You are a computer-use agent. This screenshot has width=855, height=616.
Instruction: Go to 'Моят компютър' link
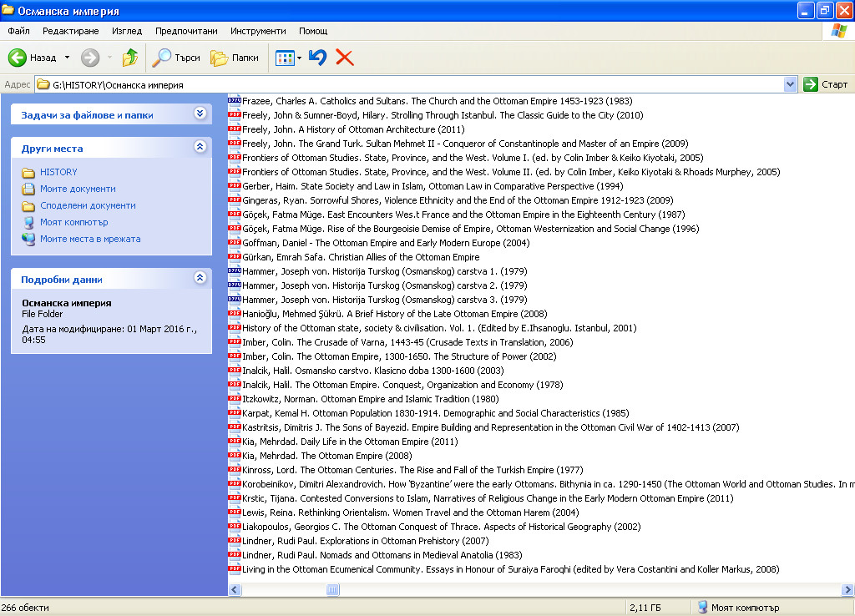tap(73, 222)
